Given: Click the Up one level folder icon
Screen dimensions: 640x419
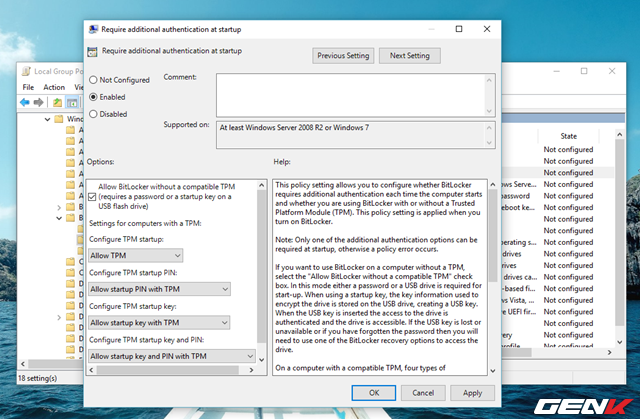Looking at the screenshot, I should click(57, 102).
